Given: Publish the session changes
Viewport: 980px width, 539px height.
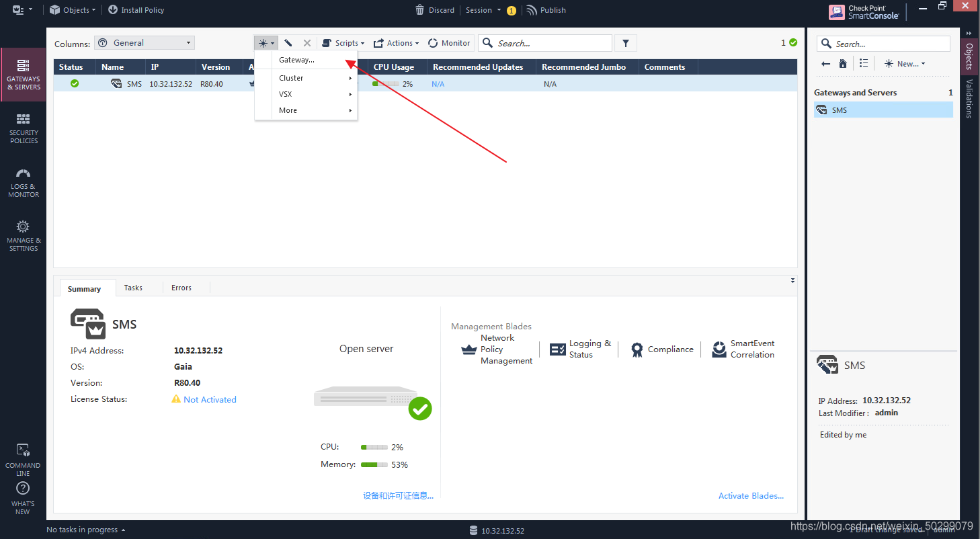Looking at the screenshot, I should [546, 10].
